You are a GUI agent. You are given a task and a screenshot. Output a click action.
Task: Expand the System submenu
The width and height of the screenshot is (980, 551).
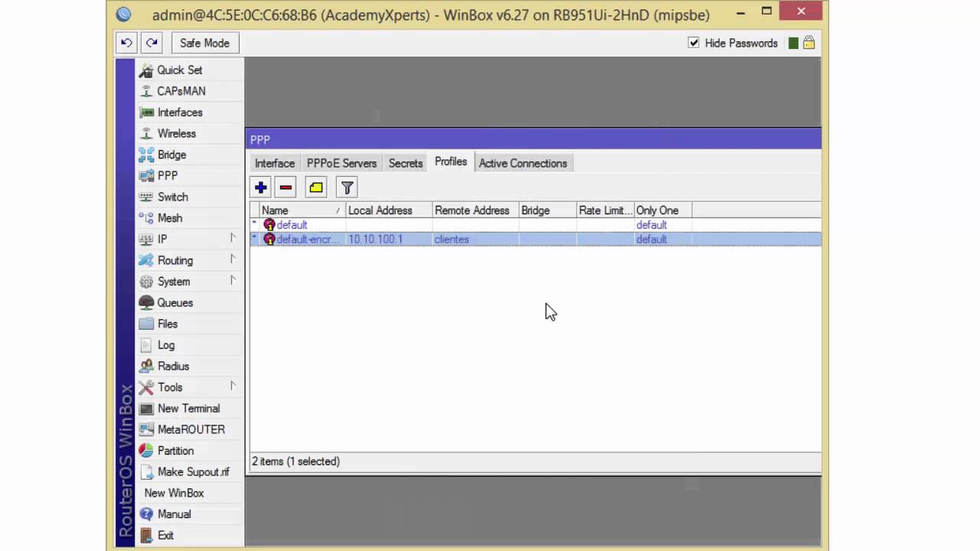[x=188, y=282]
